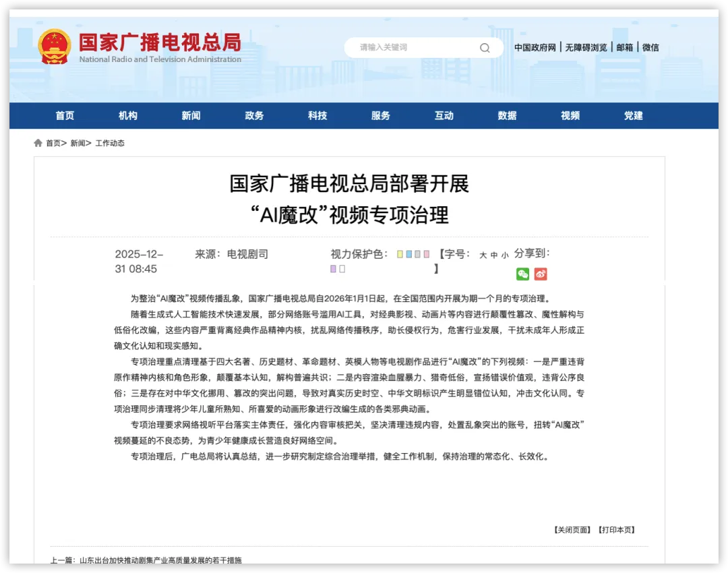
Task: Select pink eye-protection color swatch
Action: click(426, 254)
